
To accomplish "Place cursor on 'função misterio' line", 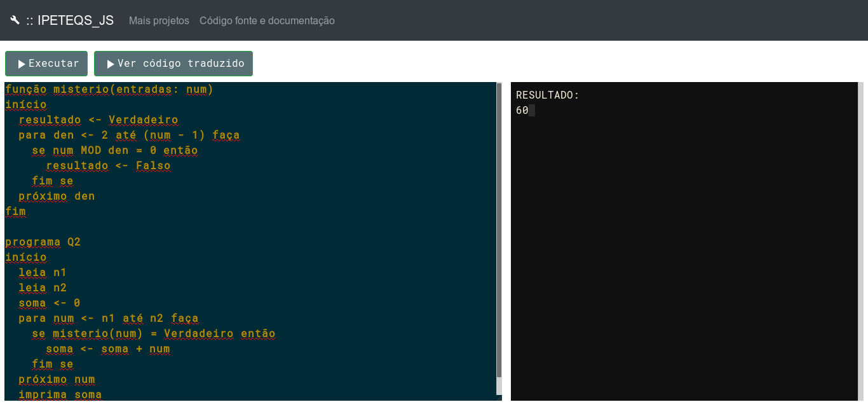I will pyautogui.click(x=109, y=90).
